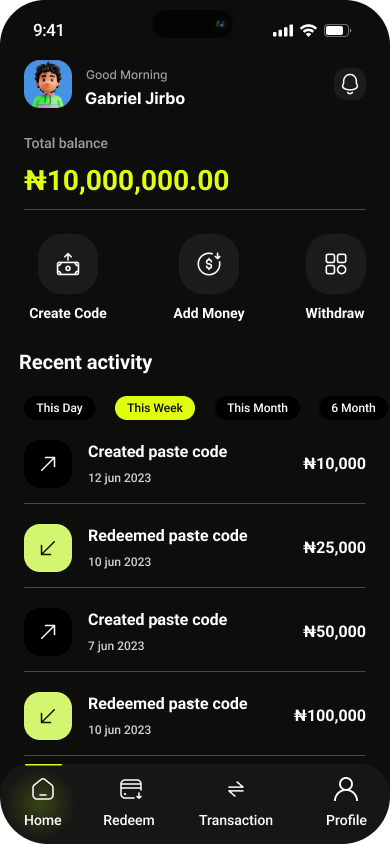The width and height of the screenshot is (390, 844).
Task: Tap the Home icon in the bottom bar
Action: (x=43, y=790)
